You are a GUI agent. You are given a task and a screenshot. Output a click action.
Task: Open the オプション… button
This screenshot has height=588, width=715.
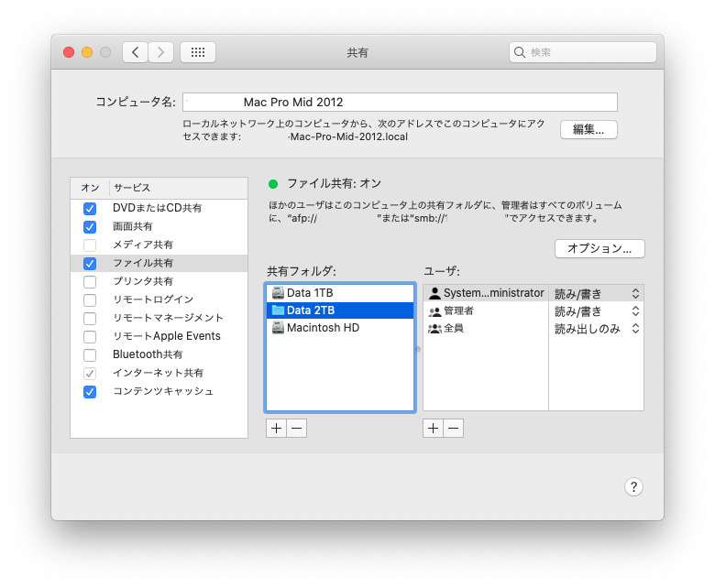tap(599, 249)
